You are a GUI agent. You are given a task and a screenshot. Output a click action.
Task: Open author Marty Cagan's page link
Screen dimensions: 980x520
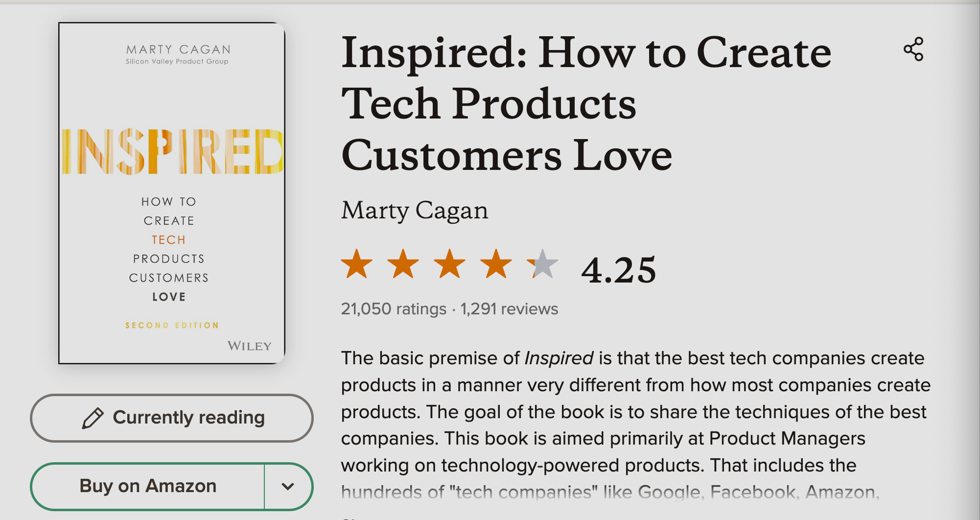[x=414, y=211]
